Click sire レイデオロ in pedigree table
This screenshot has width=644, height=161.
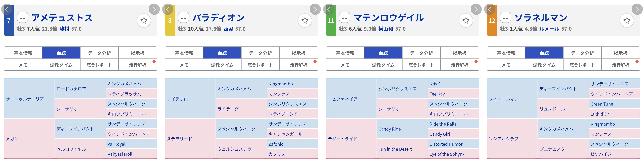point(177,99)
